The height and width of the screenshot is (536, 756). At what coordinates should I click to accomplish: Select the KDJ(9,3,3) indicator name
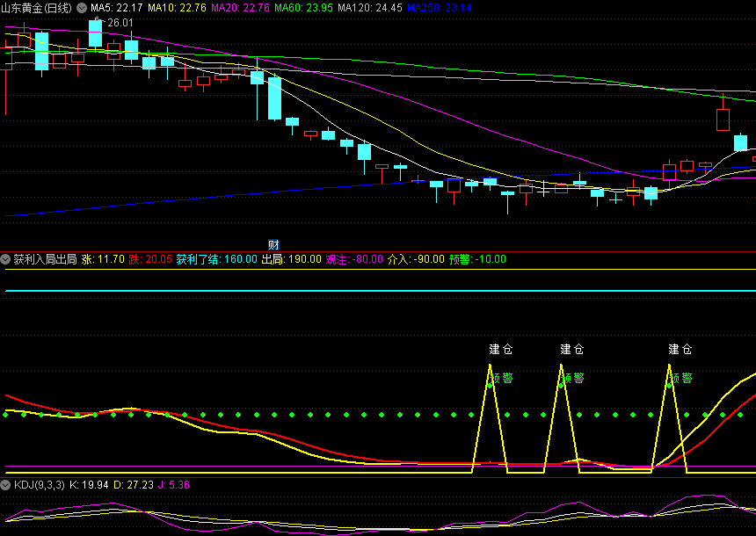(x=39, y=485)
